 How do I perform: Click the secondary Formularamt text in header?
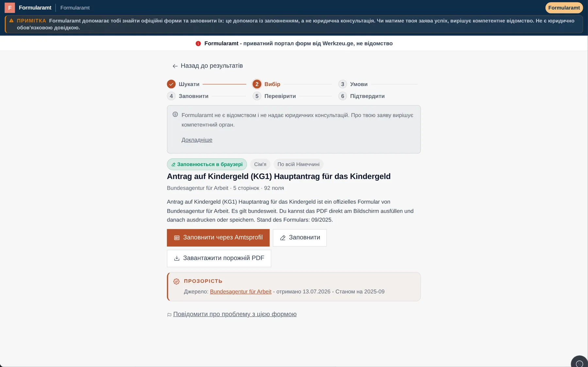[x=75, y=8]
